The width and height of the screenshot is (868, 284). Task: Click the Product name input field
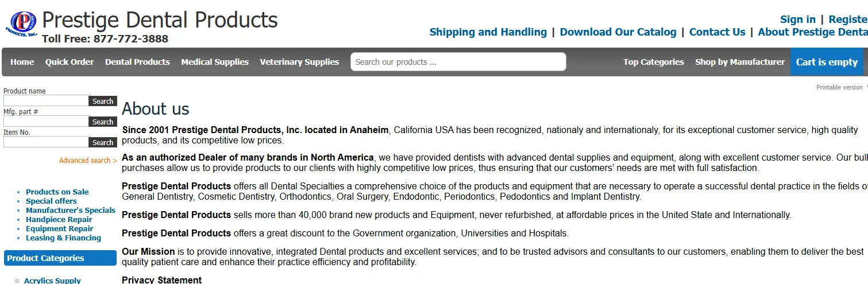[46, 101]
